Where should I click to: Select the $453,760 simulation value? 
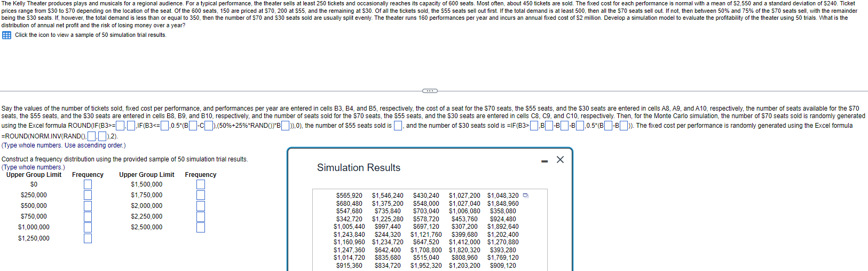[464, 219]
